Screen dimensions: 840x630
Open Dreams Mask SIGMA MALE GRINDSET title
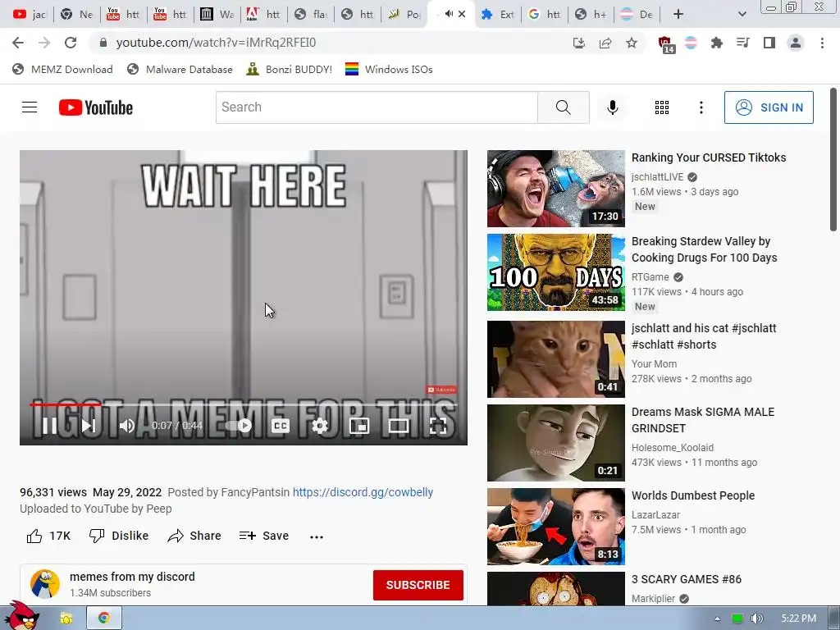(x=703, y=420)
